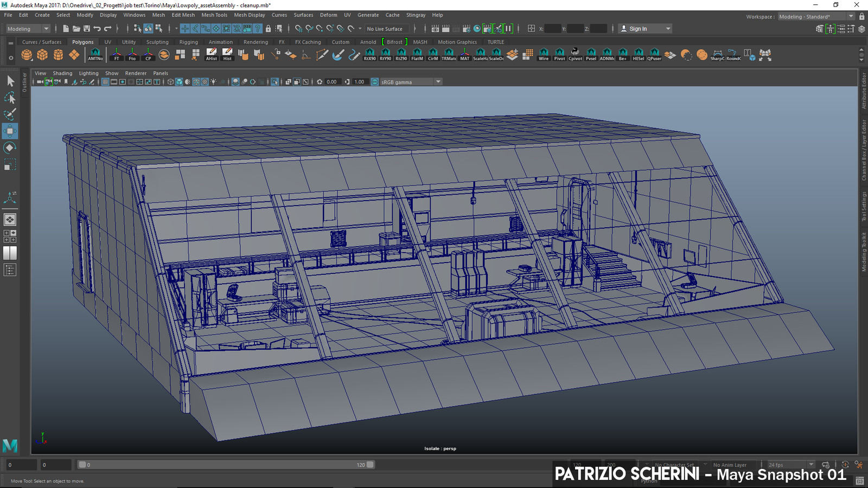Run the Hist delete history shelf button
This screenshot has height=488, width=868.
click(227, 55)
